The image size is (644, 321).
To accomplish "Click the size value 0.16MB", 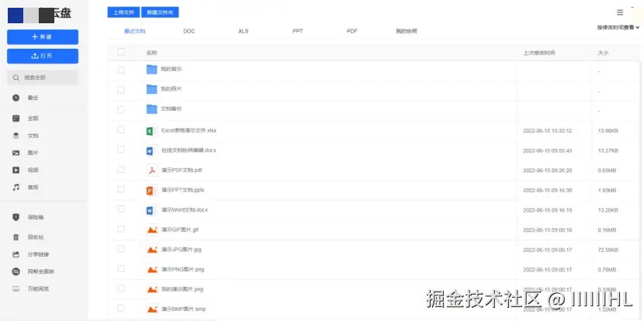I will 607,230.
